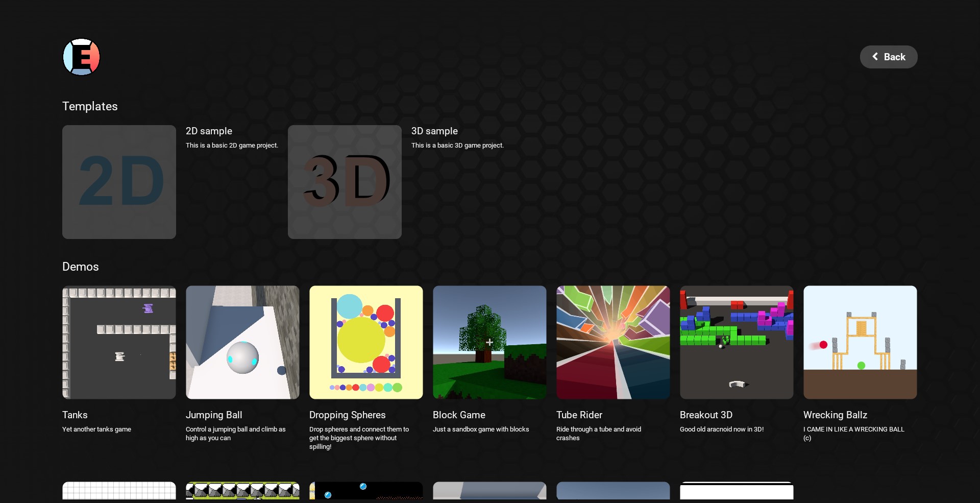This screenshot has width=980, height=503.
Task: Click the Tanks demo title
Action: point(75,415)
